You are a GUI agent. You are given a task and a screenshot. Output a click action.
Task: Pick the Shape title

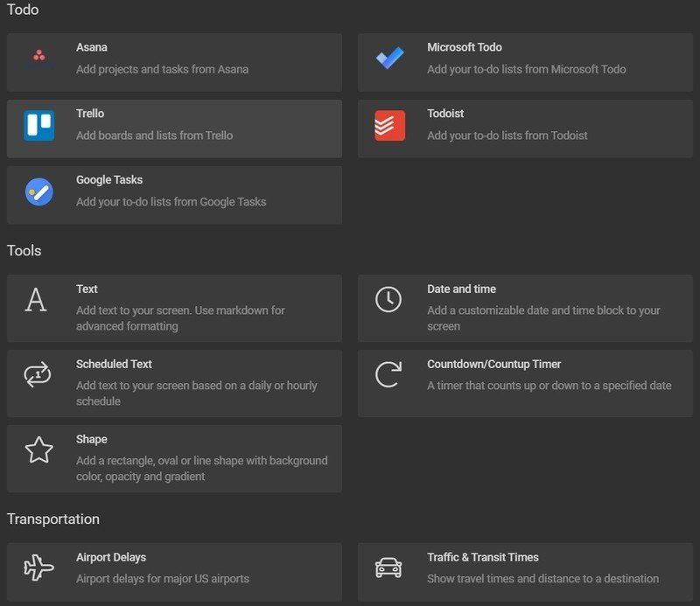[x=92, y=440]
